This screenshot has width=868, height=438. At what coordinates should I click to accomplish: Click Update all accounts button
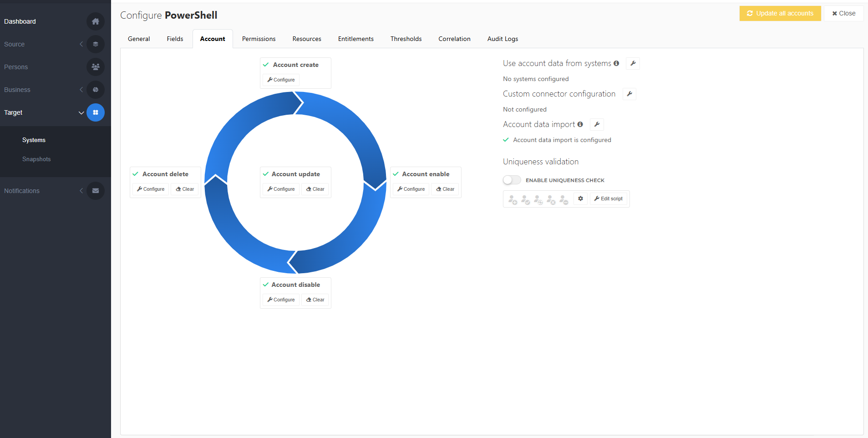pos(780,13)
